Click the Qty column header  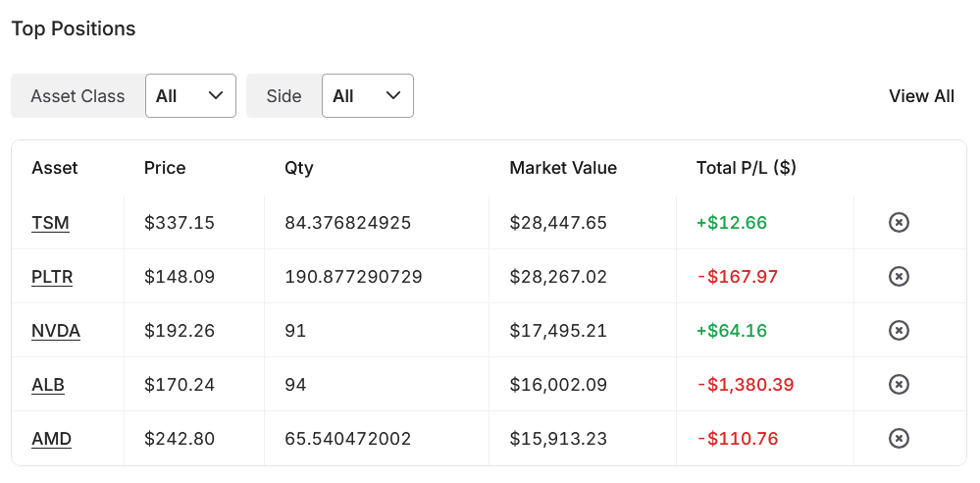(x=299, y=168)
